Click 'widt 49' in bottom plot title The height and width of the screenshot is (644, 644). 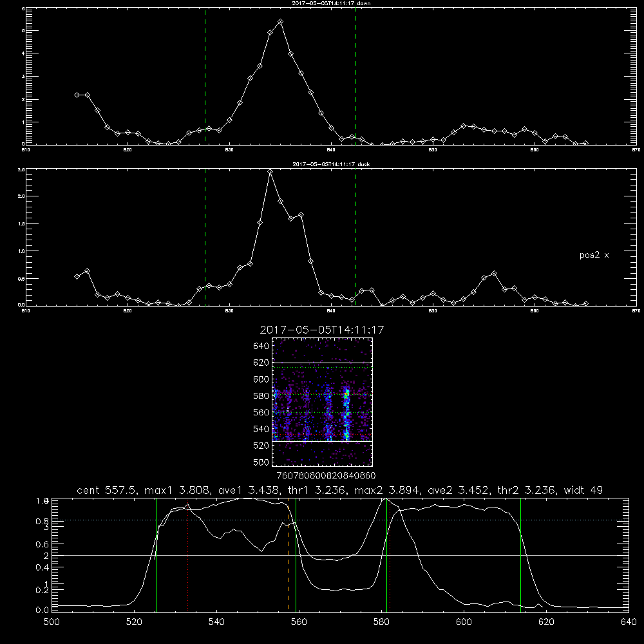click(583, 490)
